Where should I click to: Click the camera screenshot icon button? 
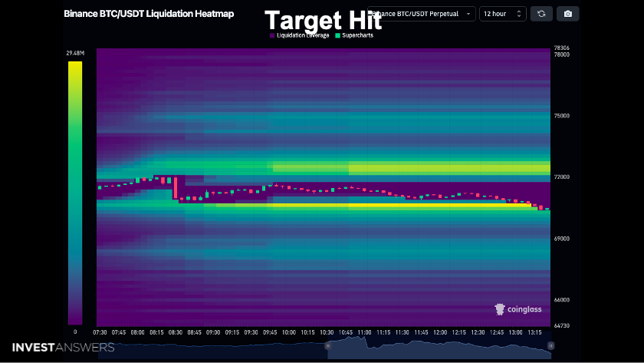[567, 14]
